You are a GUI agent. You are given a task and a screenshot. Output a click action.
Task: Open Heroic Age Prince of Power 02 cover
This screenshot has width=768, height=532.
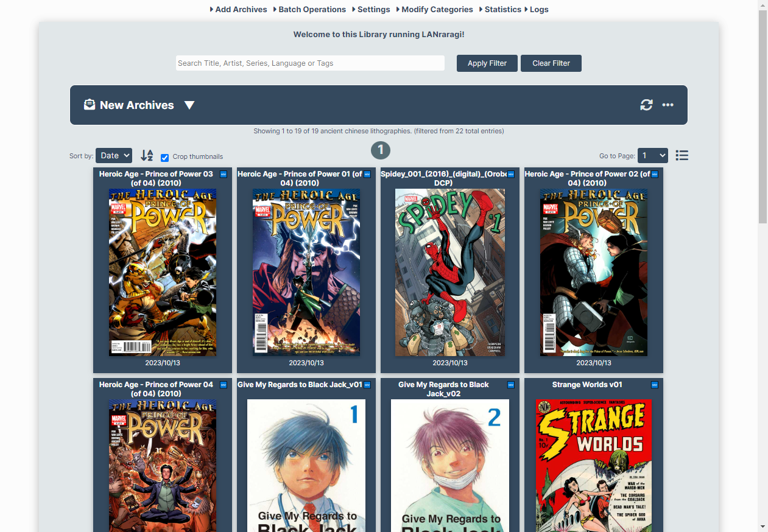click(x=594, y=272)
